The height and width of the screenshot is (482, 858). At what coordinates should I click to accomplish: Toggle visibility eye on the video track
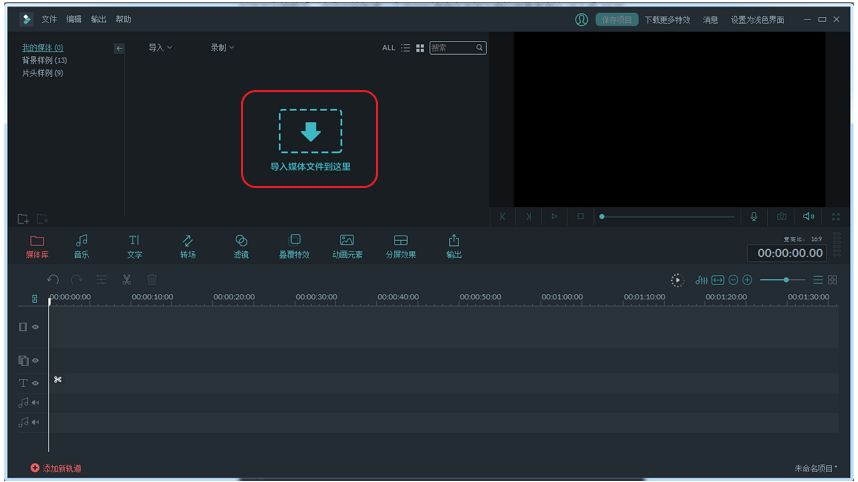click(35, 327)
